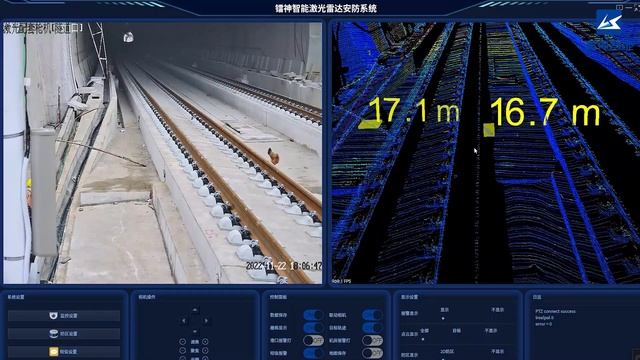
Task: Toggle the blue switch in the bottom-left control row
Action: click(x=313, y=353)
